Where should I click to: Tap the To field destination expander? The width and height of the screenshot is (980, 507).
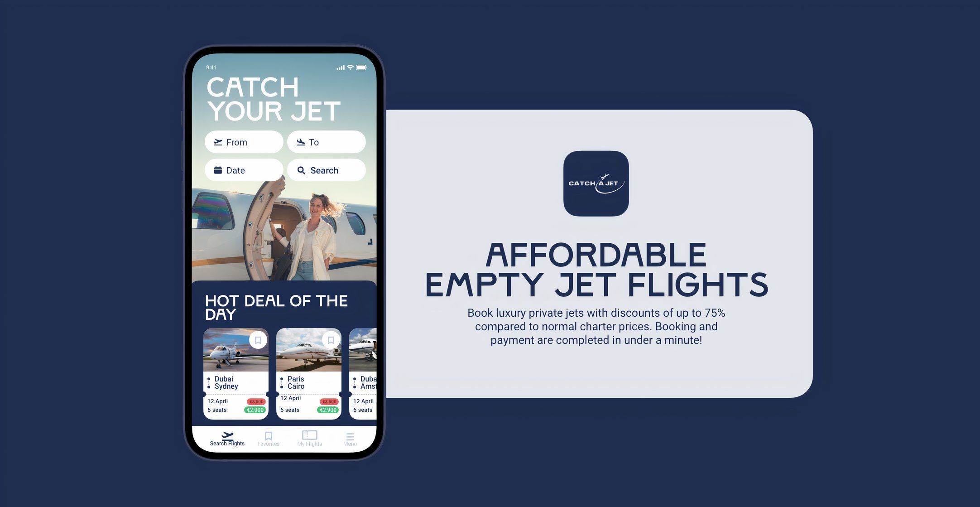click(x=326, y=141)
